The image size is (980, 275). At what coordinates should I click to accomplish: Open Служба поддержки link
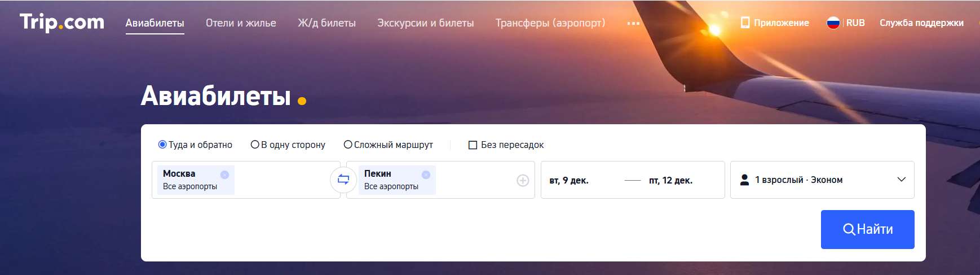(x=921, y=23)
